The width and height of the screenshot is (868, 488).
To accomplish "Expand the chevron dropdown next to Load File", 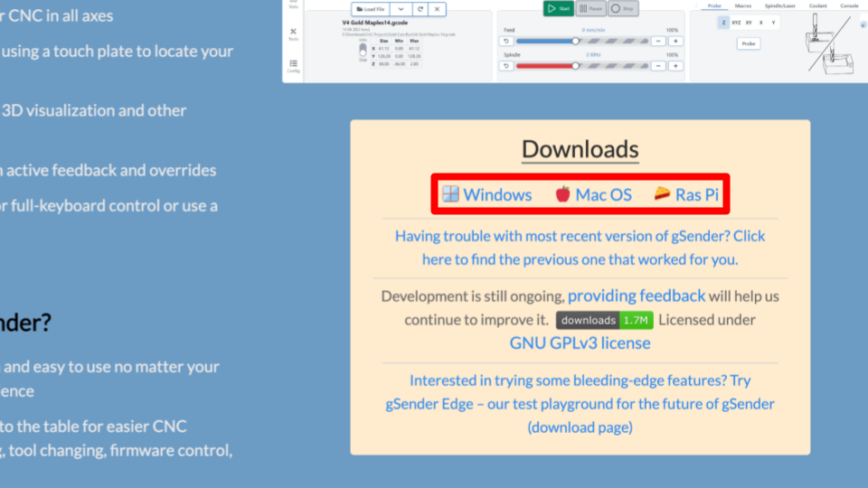I will pyautogui.click(x=401, y=9).
